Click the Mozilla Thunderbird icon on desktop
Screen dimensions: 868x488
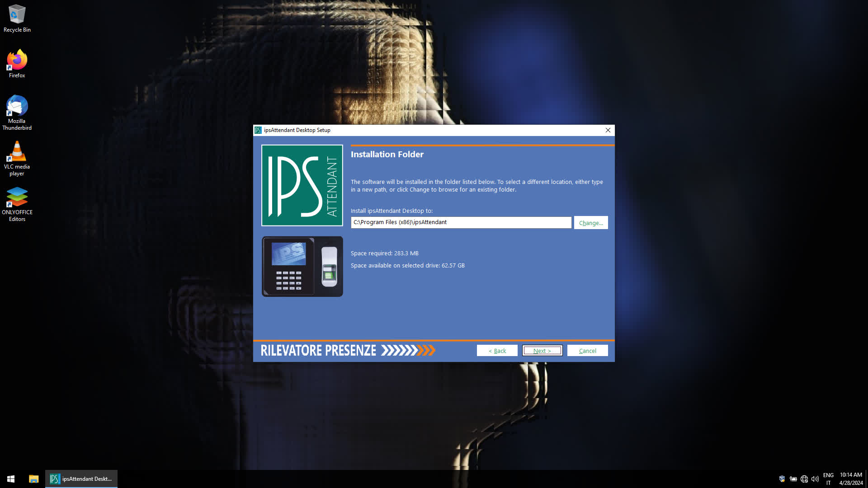(16, 106)
